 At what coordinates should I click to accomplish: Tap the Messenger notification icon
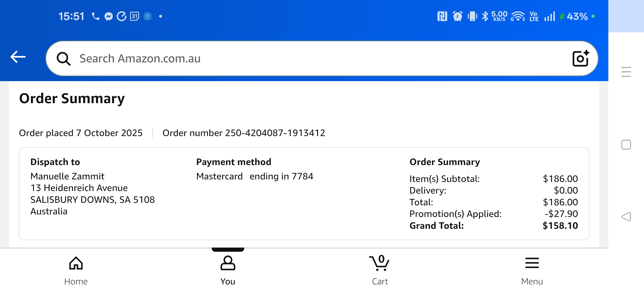click(108, 16)
